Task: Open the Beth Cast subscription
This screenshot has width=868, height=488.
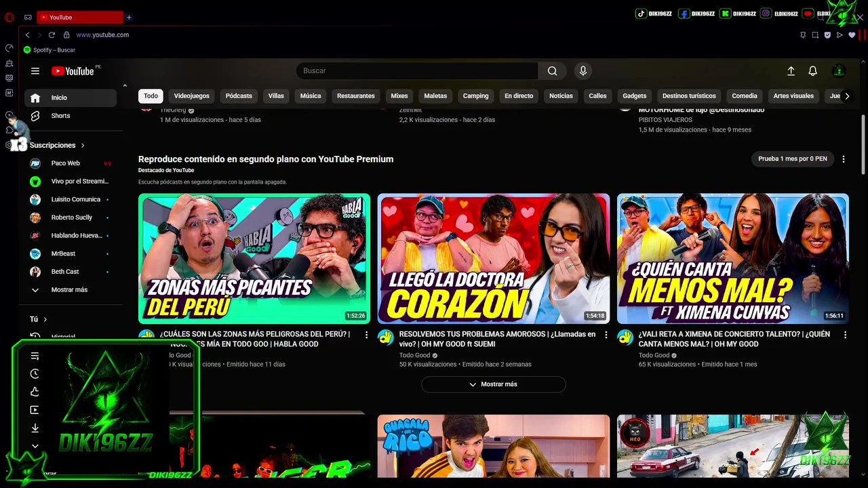Action: (x=71, y=272)
